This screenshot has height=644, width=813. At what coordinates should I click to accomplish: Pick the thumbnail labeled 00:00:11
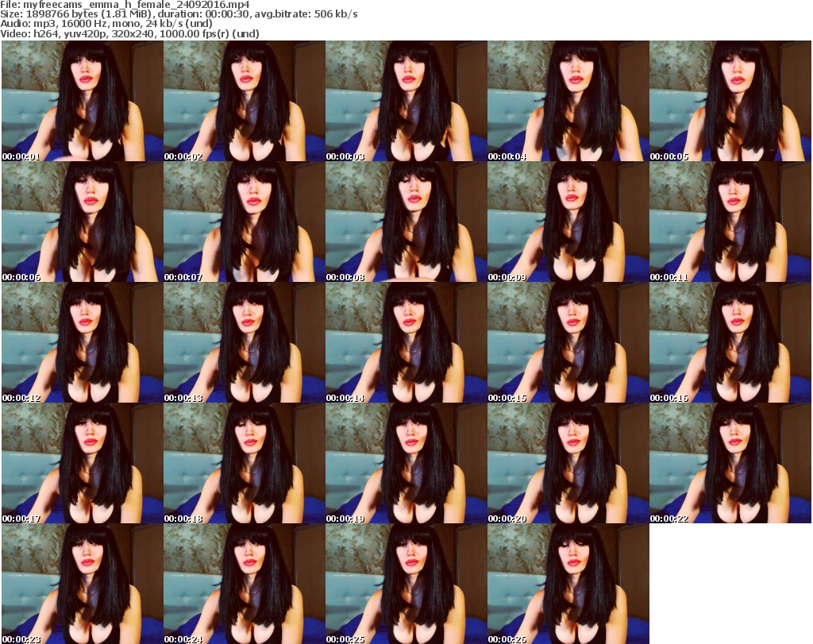click(x=730, y=222)
